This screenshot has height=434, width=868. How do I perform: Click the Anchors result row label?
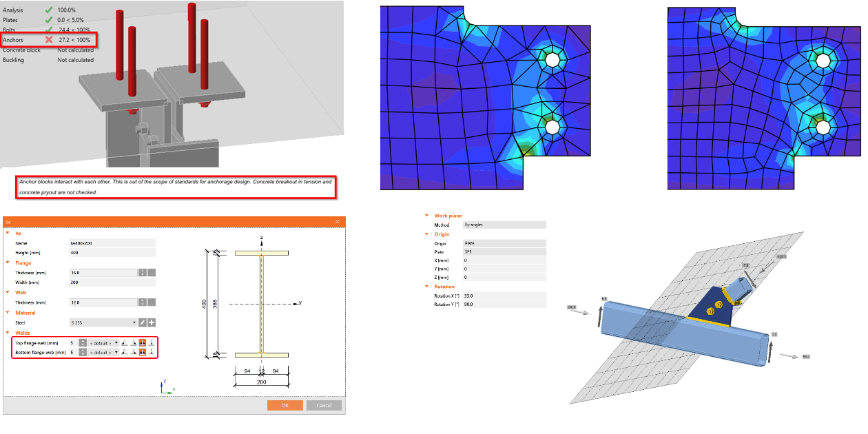pos(13,40)
